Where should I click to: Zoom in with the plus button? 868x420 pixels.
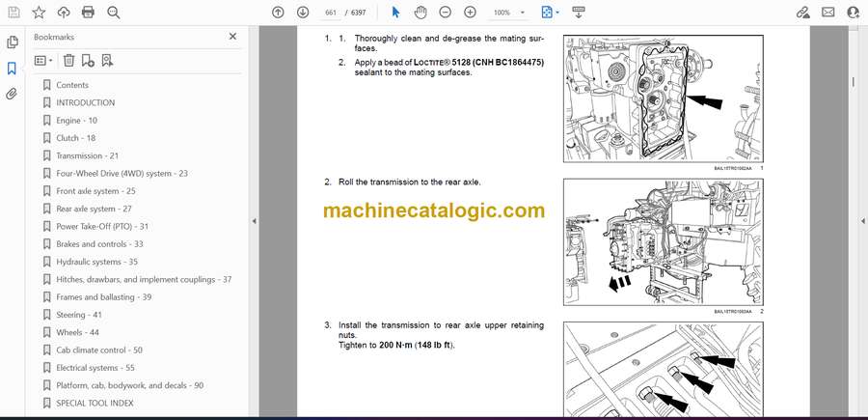click(470, 13)
